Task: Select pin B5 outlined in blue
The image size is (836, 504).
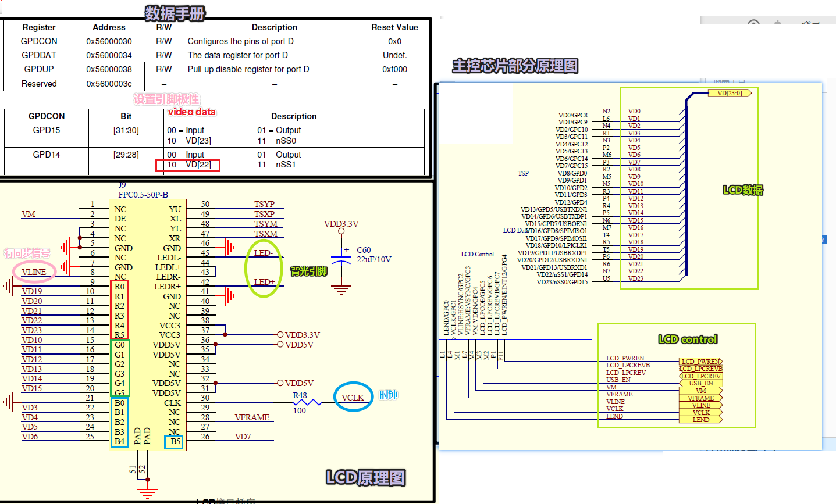Action: coord(173,441)
